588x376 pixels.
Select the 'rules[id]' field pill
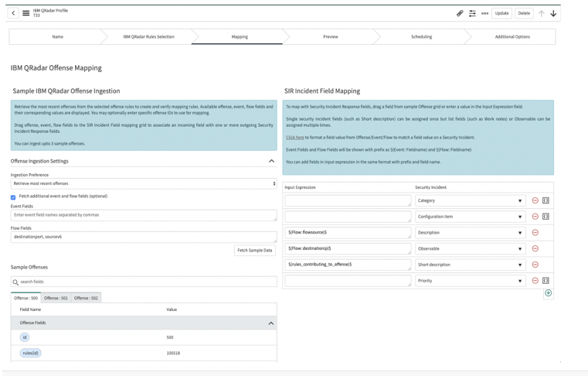[x=30, y=353]
